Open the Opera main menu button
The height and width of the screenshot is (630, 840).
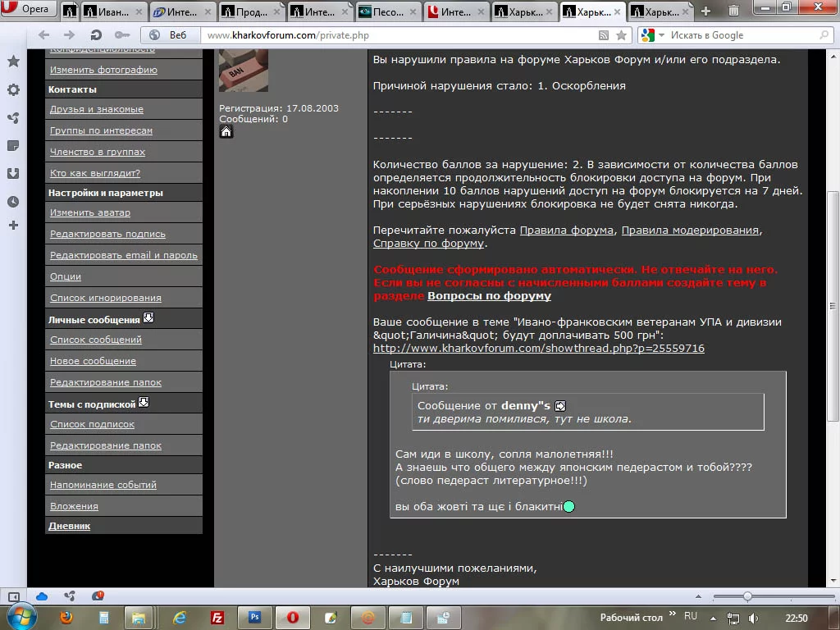coord(27,8)
